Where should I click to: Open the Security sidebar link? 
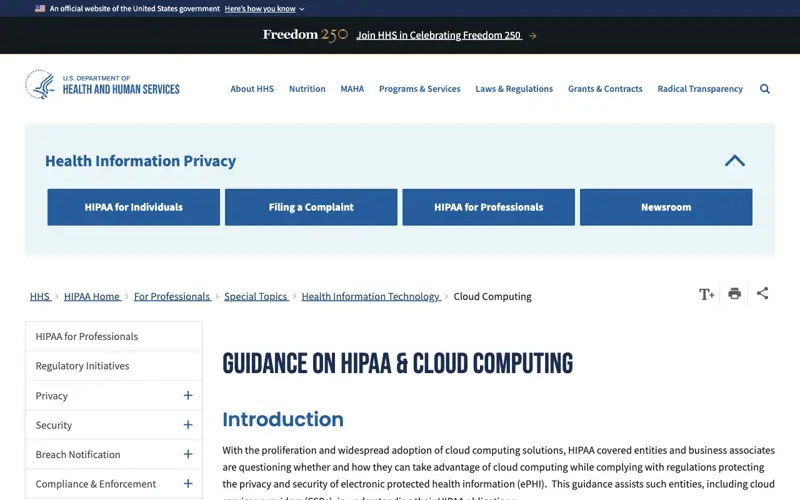[x=54, y=425]
